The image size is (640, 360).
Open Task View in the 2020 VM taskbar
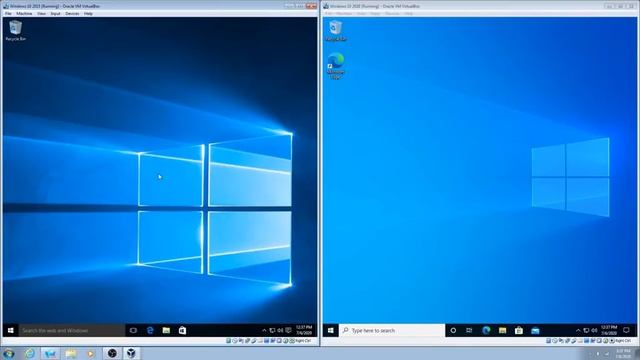(x=469, y=330)
